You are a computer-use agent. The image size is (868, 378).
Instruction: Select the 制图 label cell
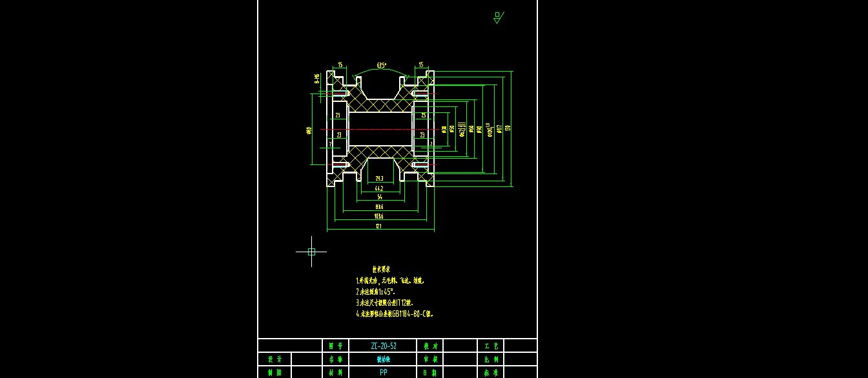click(x=274, y=372)
